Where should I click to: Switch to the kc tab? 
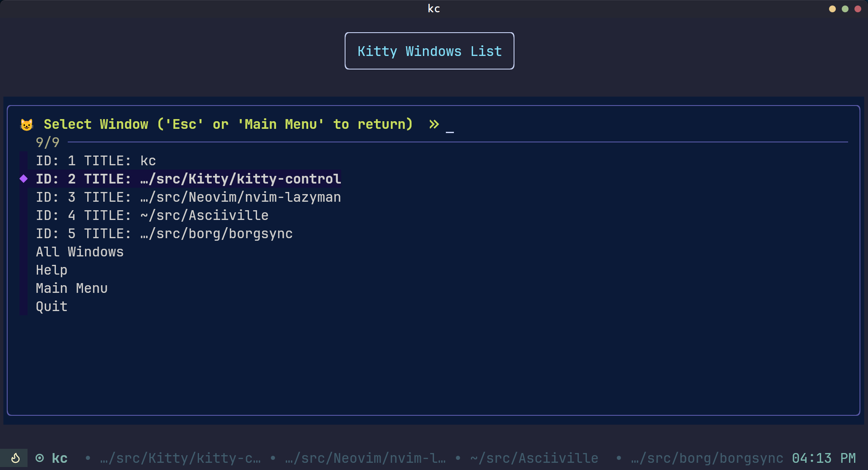coord(60,458)
